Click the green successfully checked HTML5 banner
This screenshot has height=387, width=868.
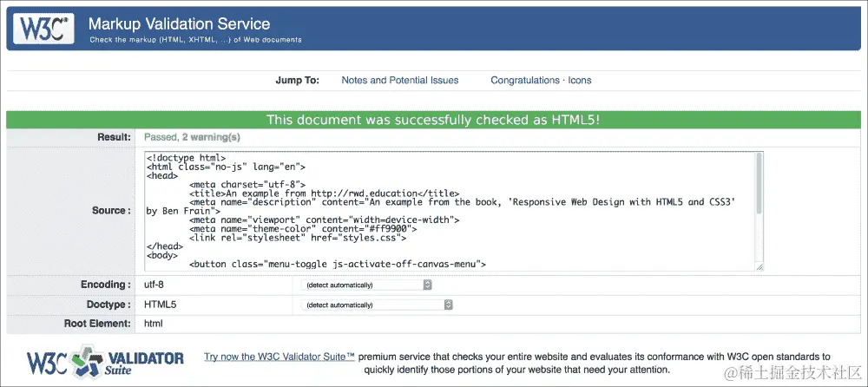coord(433,120)
